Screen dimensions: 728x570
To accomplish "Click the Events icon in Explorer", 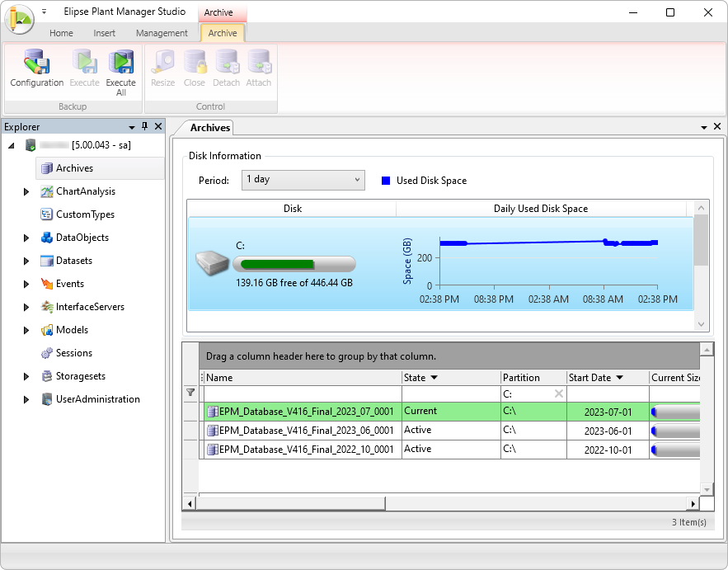I will pos(48,284).
